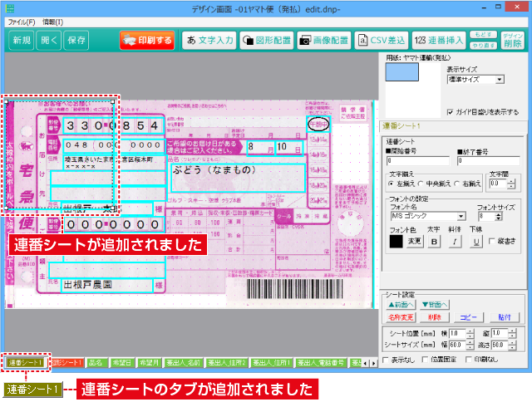Switch to the 品名 tab
The image size is (532, 402).
point(96,363)
